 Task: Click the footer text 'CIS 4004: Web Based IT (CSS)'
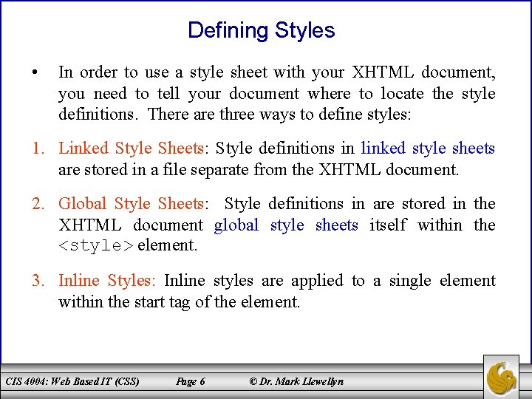click(x=72, y=381)
